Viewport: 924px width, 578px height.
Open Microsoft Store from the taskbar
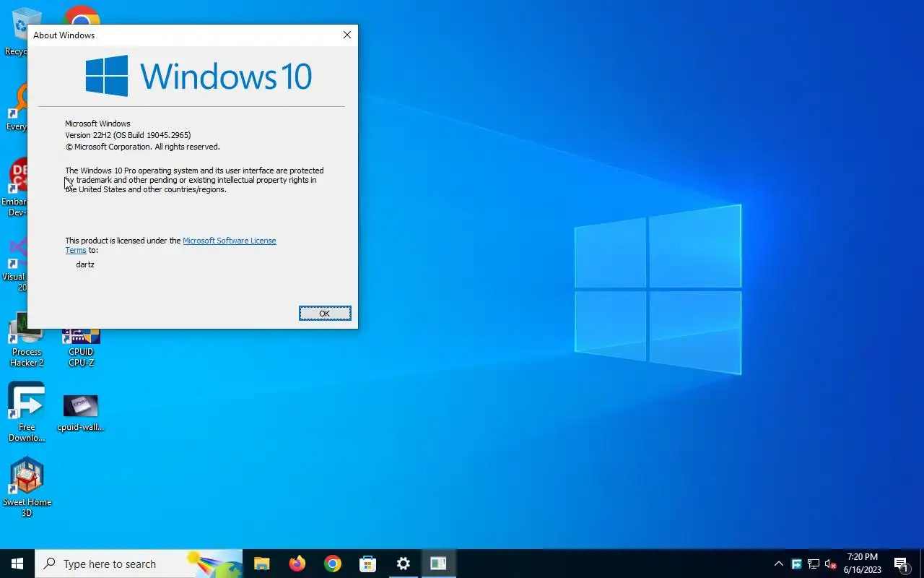367,564
